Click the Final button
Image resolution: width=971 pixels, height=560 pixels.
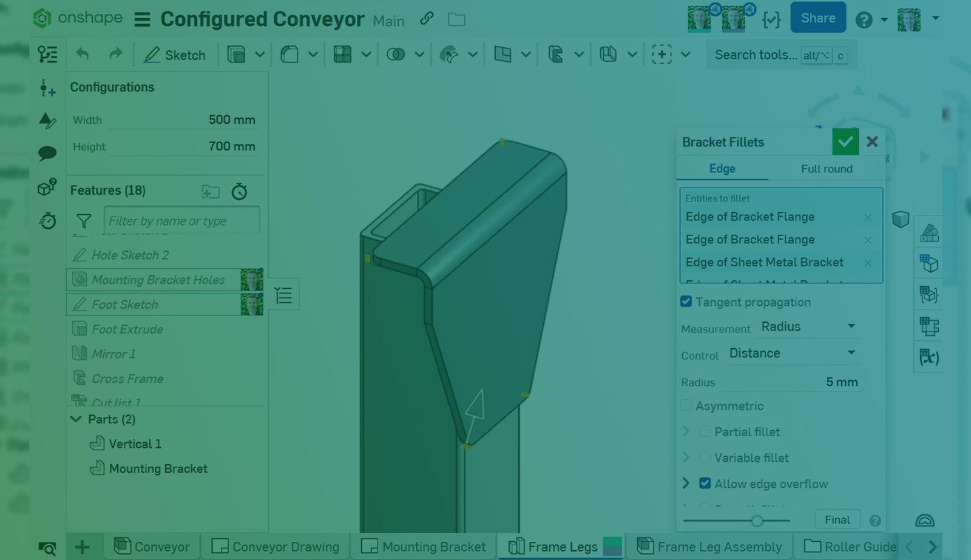pos(837,519)
